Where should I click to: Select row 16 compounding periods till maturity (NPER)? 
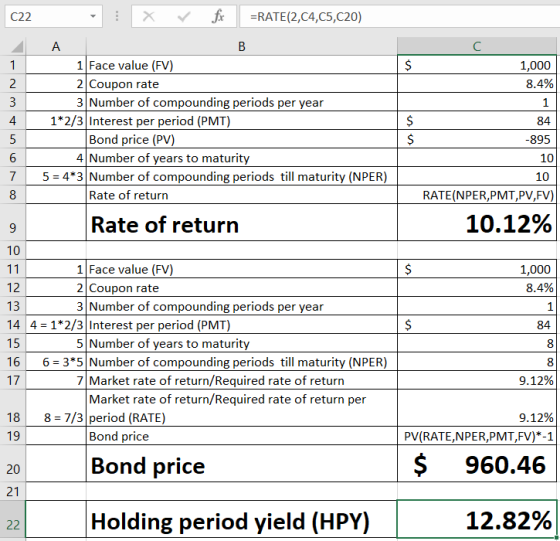point(241,362)
